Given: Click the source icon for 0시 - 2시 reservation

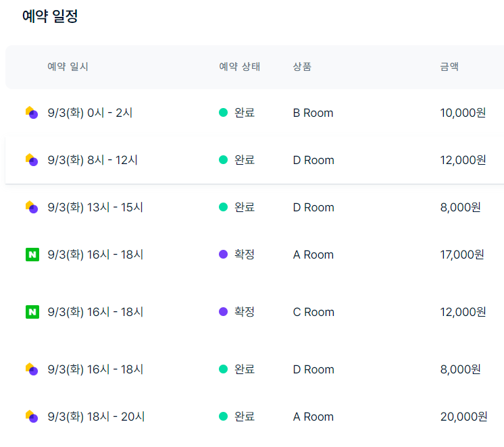Looking at the screenshot, I should point(32,113).
